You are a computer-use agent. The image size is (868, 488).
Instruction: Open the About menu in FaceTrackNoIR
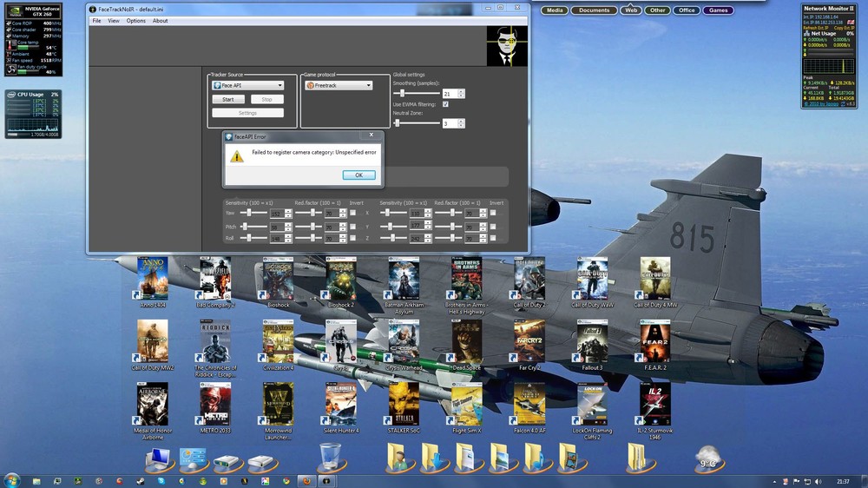pos(160,21)
